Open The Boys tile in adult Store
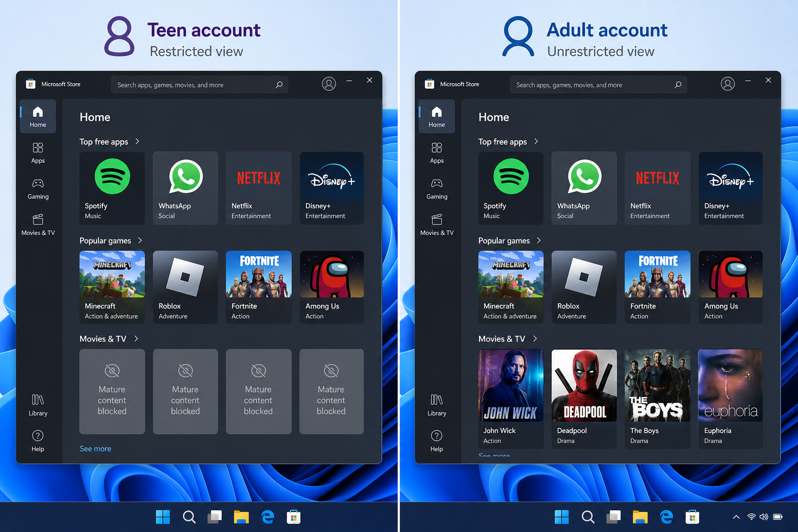The image size is (798, 532). (x=657, y=398)
